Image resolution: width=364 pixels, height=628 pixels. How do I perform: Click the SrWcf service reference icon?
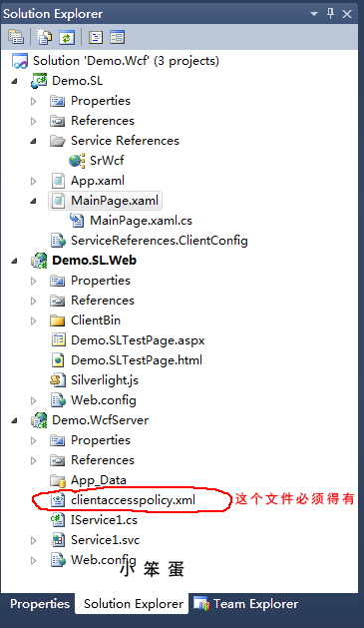(x=77, y=160)
